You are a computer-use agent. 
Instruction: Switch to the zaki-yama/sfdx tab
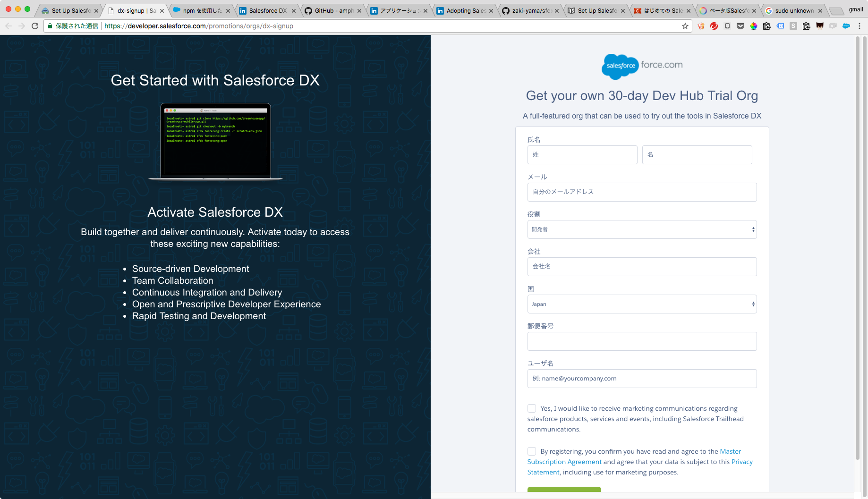coord(531,11)
